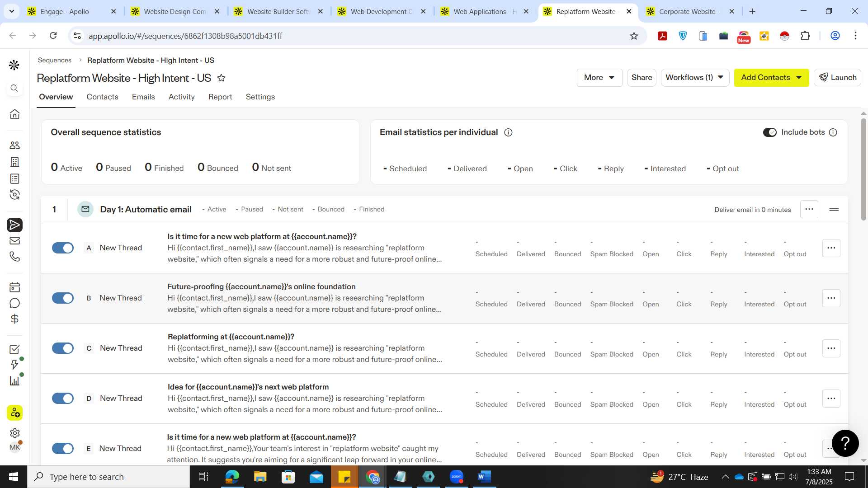The width and height of the screenshot is (868, 488).
Task: Bookmark this page with the star icon
Action: point(634,36)
